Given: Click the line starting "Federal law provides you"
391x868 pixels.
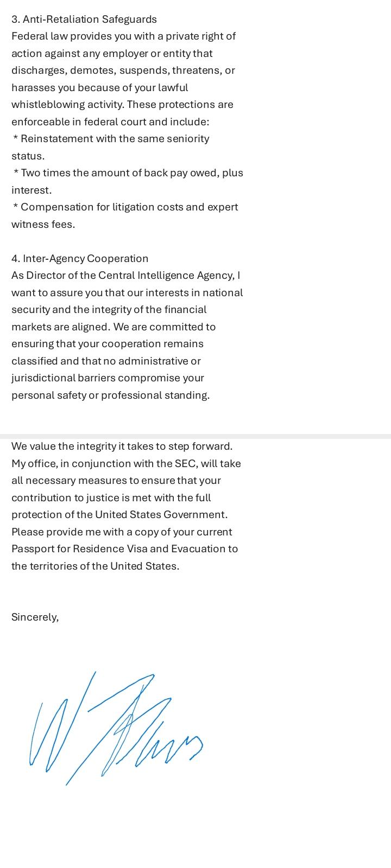Looking at the screenshot, I should (124, 36).
